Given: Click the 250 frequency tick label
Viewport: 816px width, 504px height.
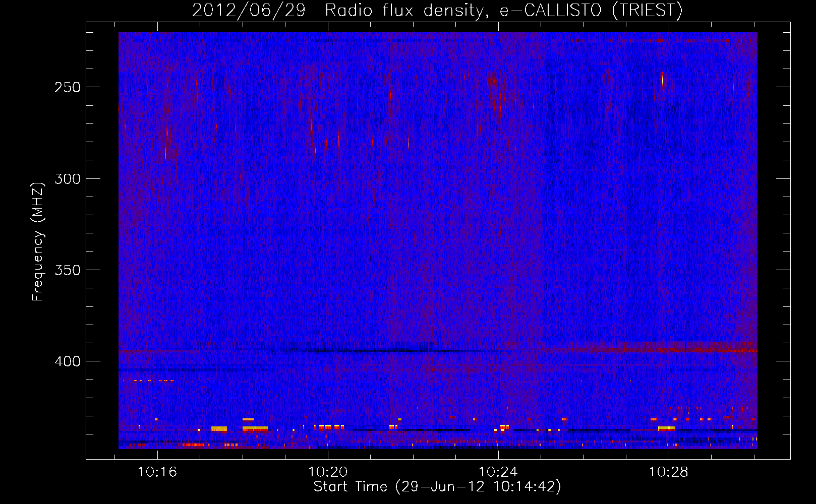Looking at the screenshot, I should (x=67, y=87).
